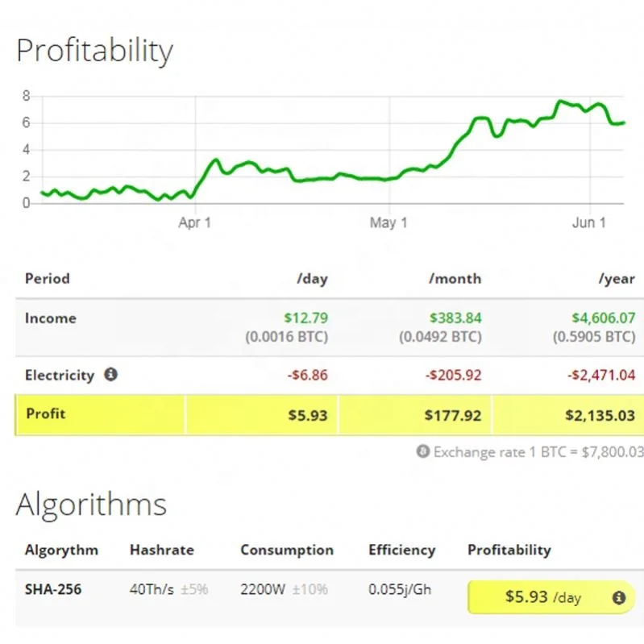Click the Efficiency column header
This screenshot has height=644, width=644.
click(x=401, y=550)
